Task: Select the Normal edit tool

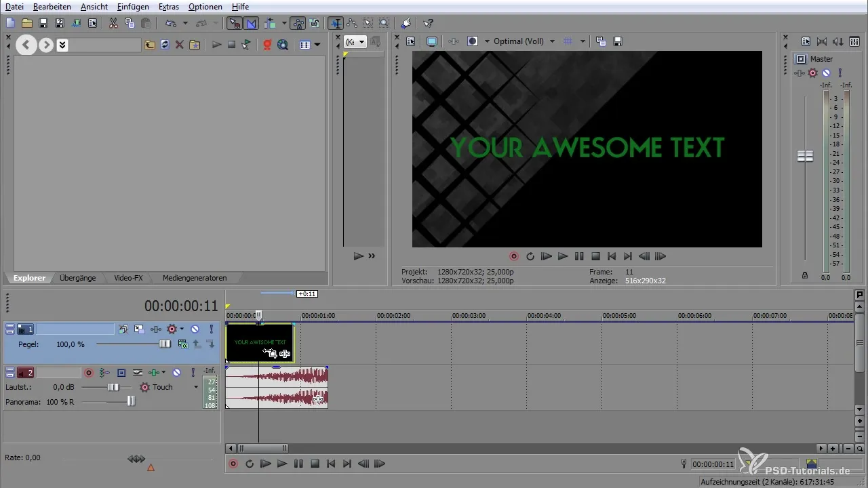Action: point(335,23)
